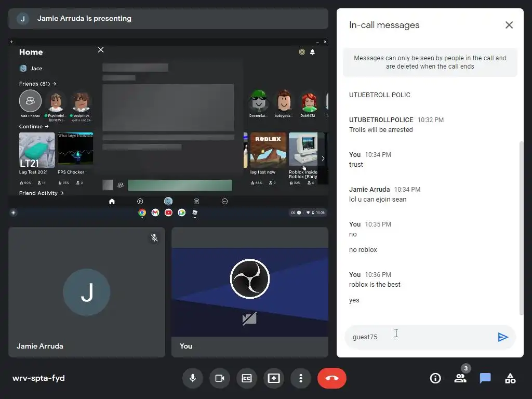532x399 pixels.
Task: Click sender name UTUBETROLLPOLICE
Action: (x=381, y=120)
